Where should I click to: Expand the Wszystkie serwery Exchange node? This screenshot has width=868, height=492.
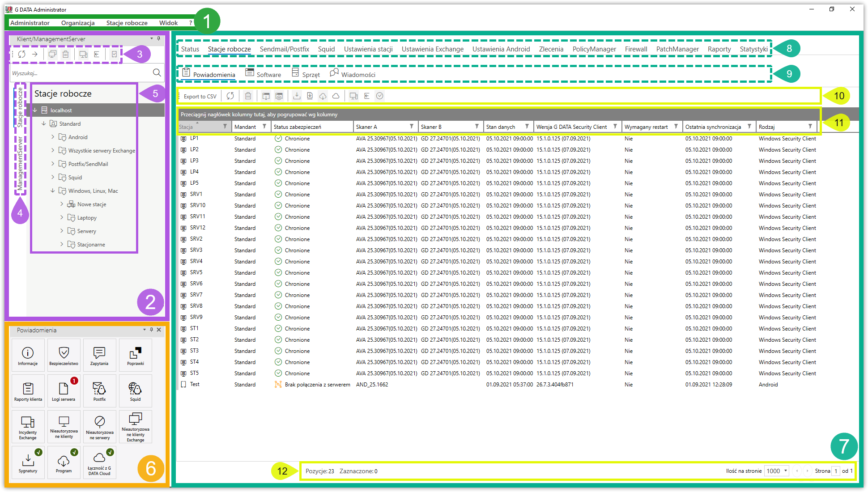[x=53, y=150]
